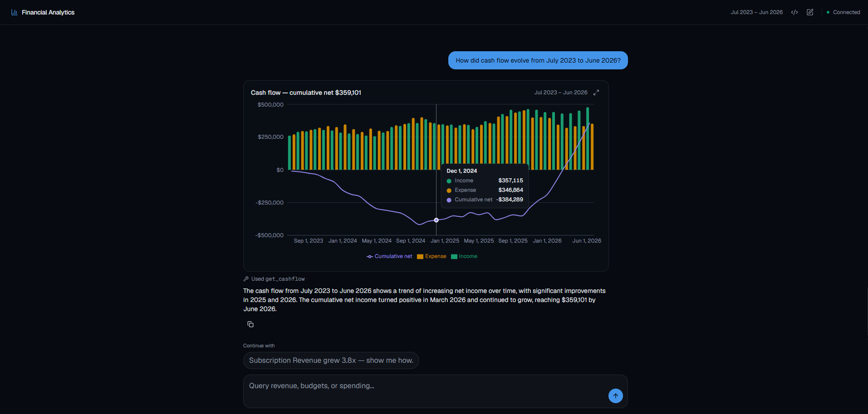Click the Jun 1, 2026 x-axis label
This screenshot has height=414, width=868.
click(587, 241)
